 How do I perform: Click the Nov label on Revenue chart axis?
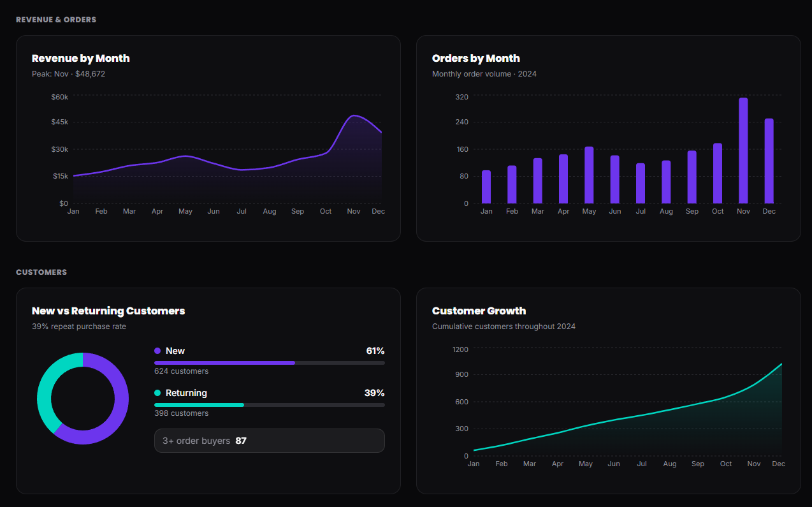click(353, 211)
